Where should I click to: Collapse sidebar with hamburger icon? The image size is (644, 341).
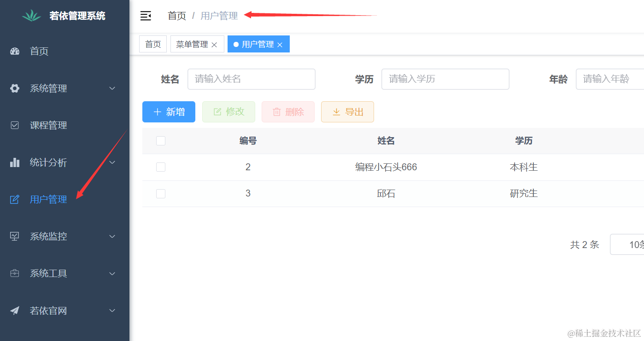[146, 16]
